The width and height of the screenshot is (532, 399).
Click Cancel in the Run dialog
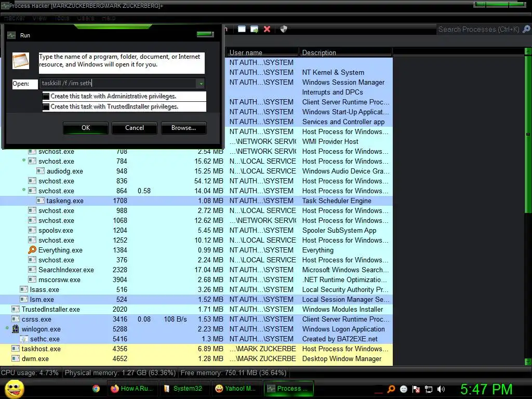point(135,128)
